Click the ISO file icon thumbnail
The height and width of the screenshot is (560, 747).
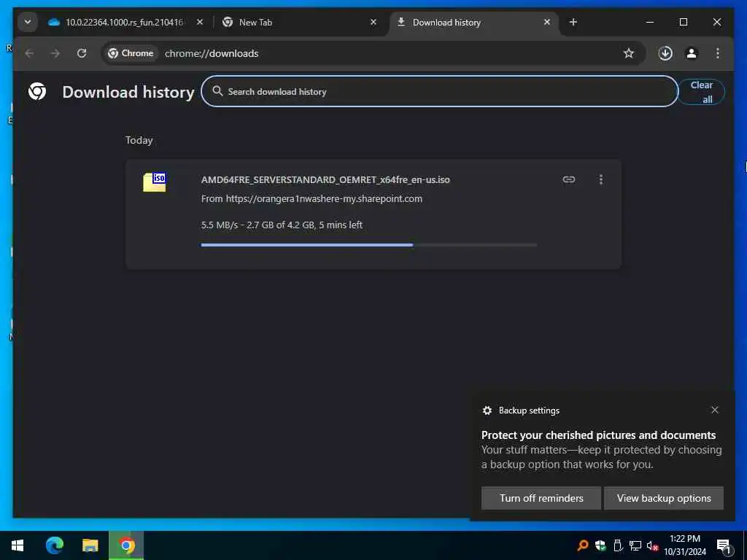point(155,182)
